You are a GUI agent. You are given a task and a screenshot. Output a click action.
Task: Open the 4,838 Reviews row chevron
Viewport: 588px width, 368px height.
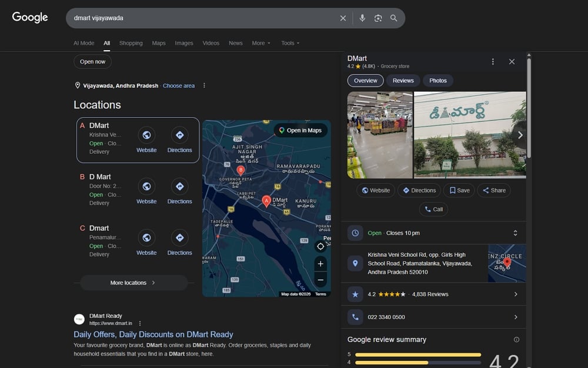[x=516, y=294]
